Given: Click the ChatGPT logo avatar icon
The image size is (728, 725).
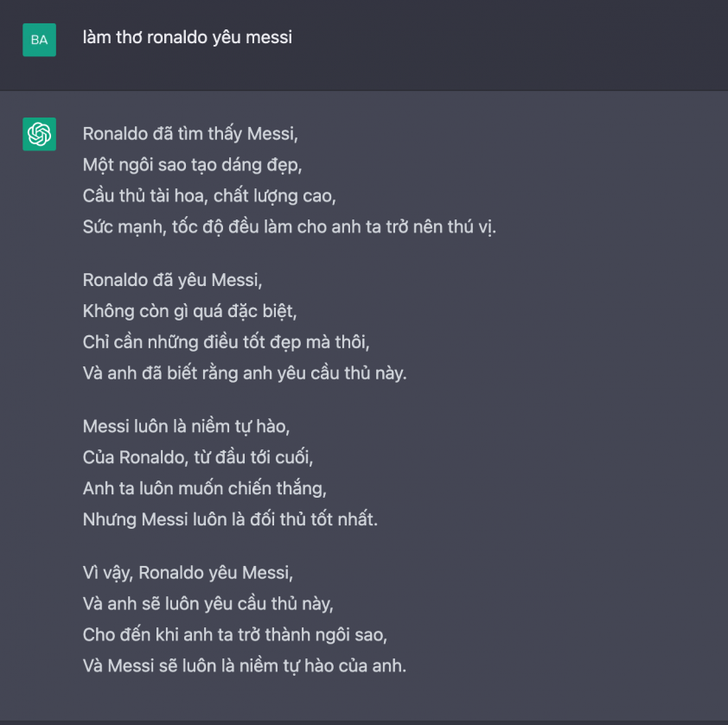Looking at the screenshot, I should (40, 134).
